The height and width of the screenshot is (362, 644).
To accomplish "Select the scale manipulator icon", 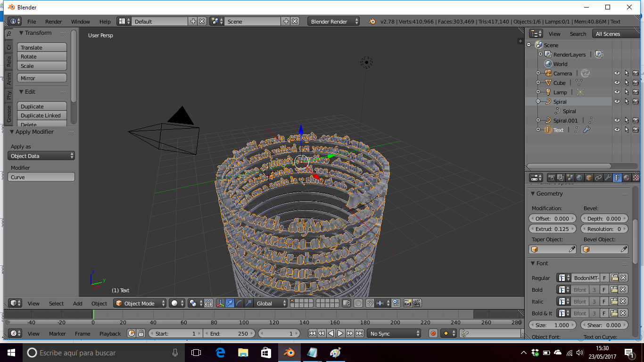I will [x=248, y=303].
